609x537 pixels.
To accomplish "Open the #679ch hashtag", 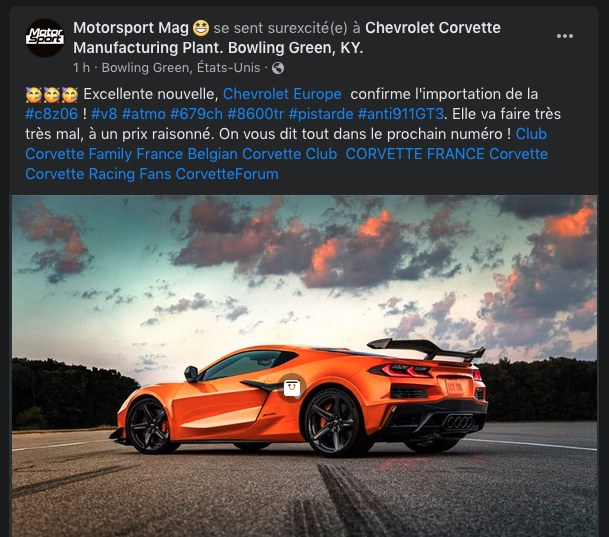I will click(x=196, y=114).
